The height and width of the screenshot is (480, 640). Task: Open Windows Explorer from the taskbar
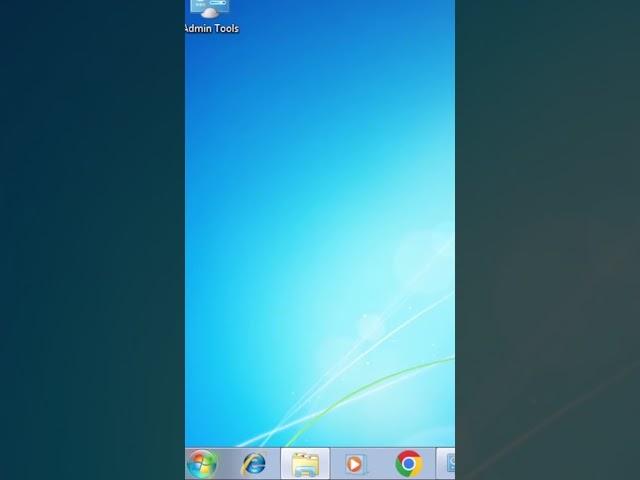tap(305, 464)
